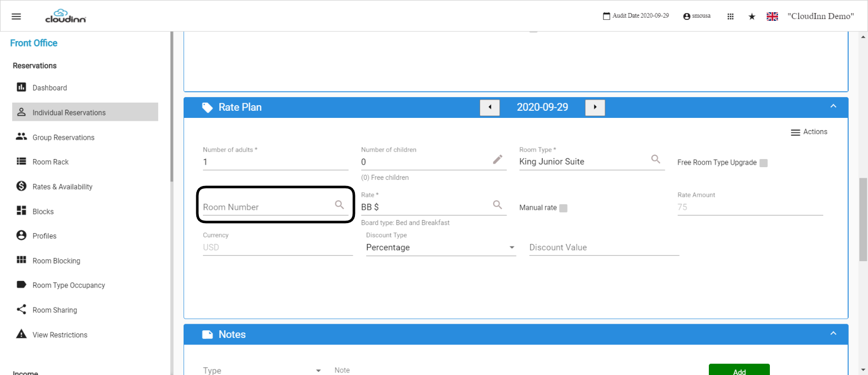Click the Room Type Occupancy label icon
868x375 pixels.
point(21,285)
